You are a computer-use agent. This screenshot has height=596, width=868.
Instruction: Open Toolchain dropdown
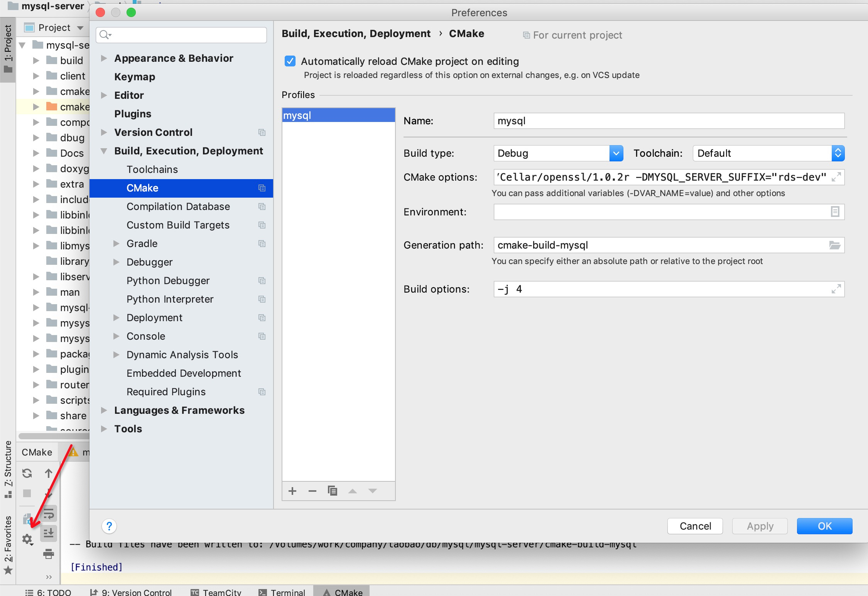pos(768,153)
